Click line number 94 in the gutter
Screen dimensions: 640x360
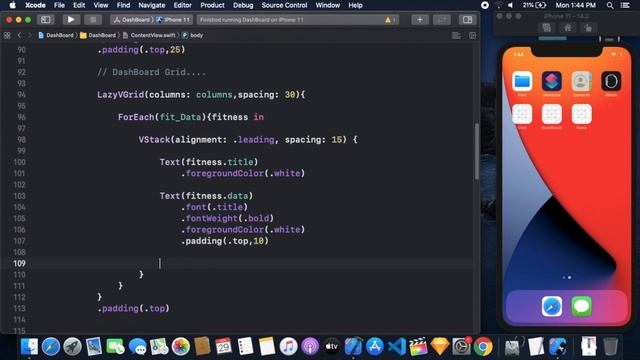(x=21, y=95)
